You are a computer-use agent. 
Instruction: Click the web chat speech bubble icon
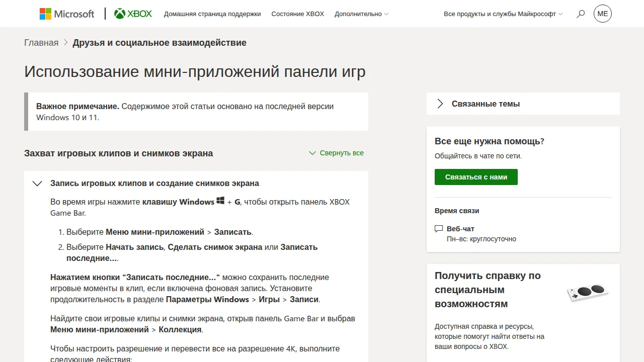(439, 229)
